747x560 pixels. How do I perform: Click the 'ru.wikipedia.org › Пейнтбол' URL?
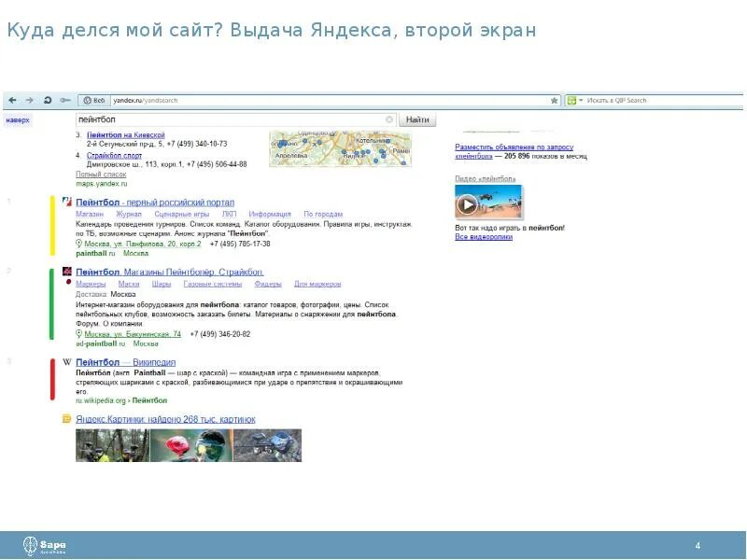[x=121, y=401]
